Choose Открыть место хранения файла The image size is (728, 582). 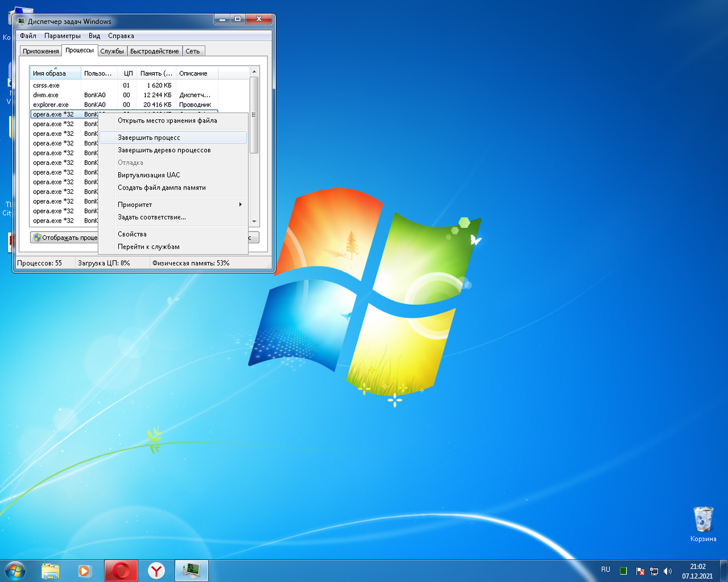(174, 121)
